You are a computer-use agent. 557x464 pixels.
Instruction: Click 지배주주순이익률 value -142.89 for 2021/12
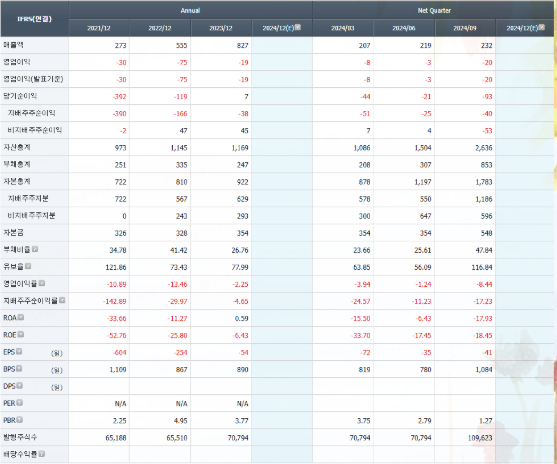click(x=114, y=301)
